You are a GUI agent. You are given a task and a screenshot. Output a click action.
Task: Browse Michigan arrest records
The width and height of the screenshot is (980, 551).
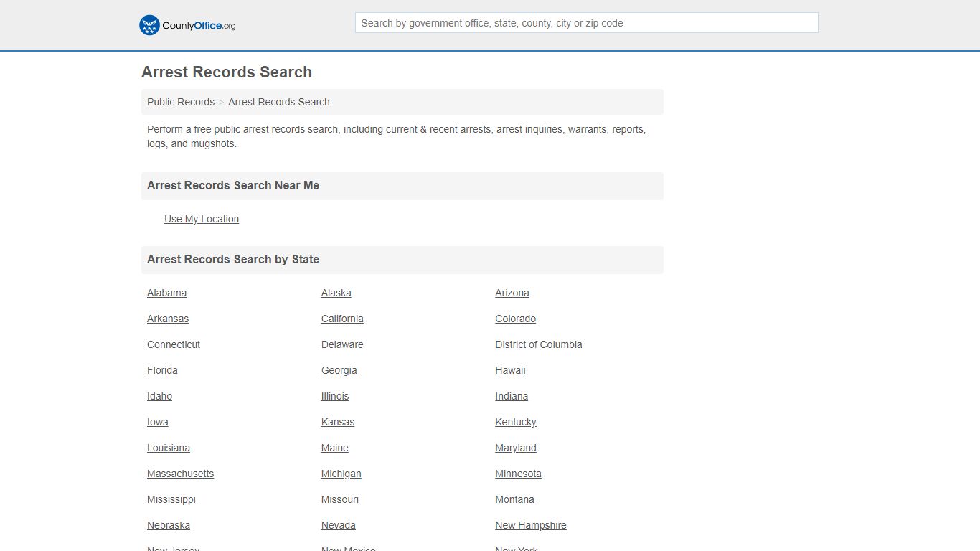[x=341, y=474]
